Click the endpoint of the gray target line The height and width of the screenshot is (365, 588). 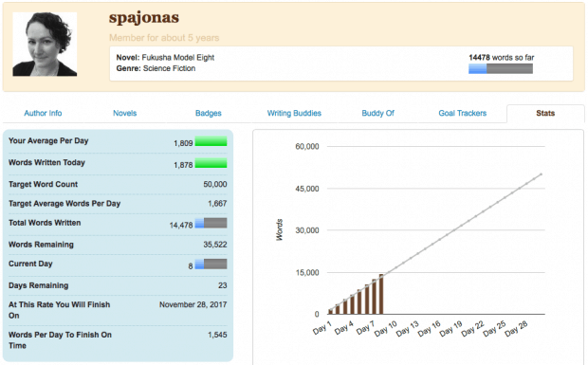click(x=542, y=174)
